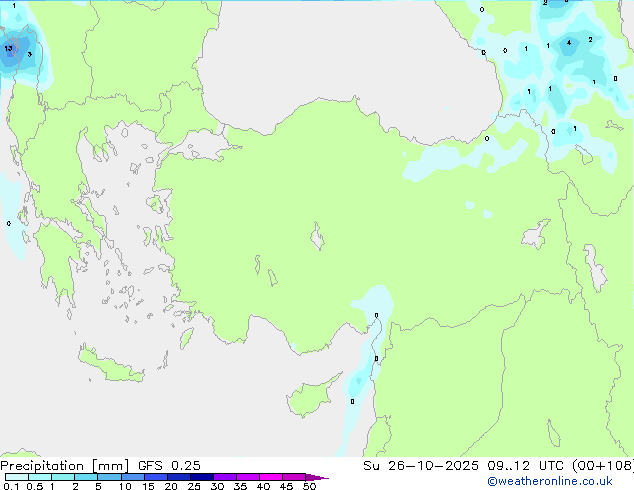
Task: Click the '10' legend scale label
Action: [125, 486]
